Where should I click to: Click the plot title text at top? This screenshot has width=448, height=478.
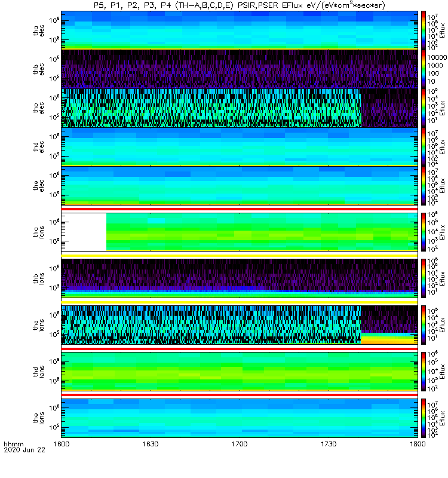tap(240, 5)
